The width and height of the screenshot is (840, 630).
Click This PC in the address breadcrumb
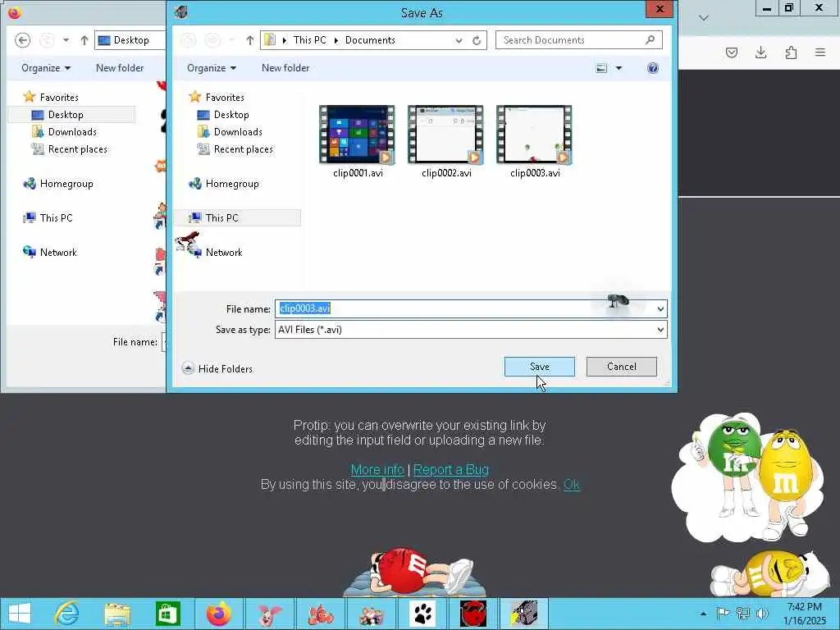click(309, 40)
